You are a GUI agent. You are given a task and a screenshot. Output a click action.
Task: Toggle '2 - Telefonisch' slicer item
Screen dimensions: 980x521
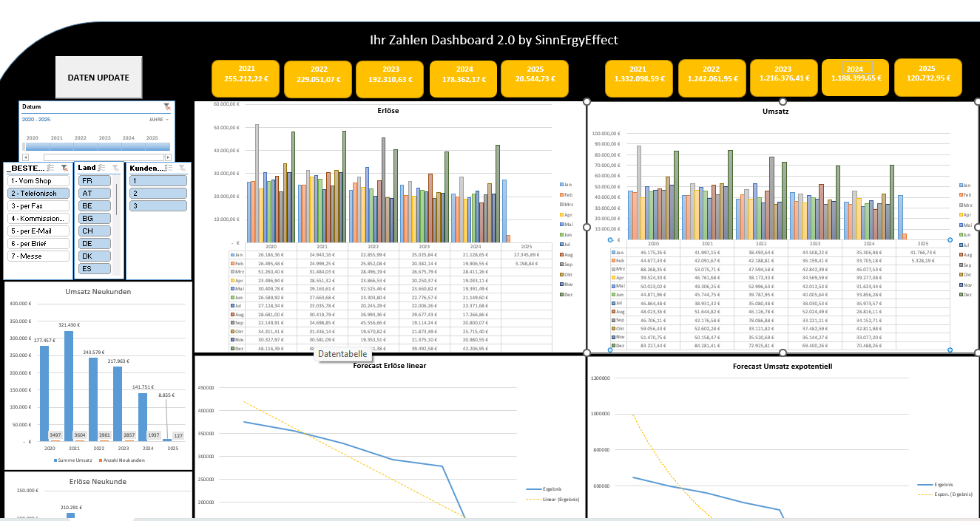point(38,193)
